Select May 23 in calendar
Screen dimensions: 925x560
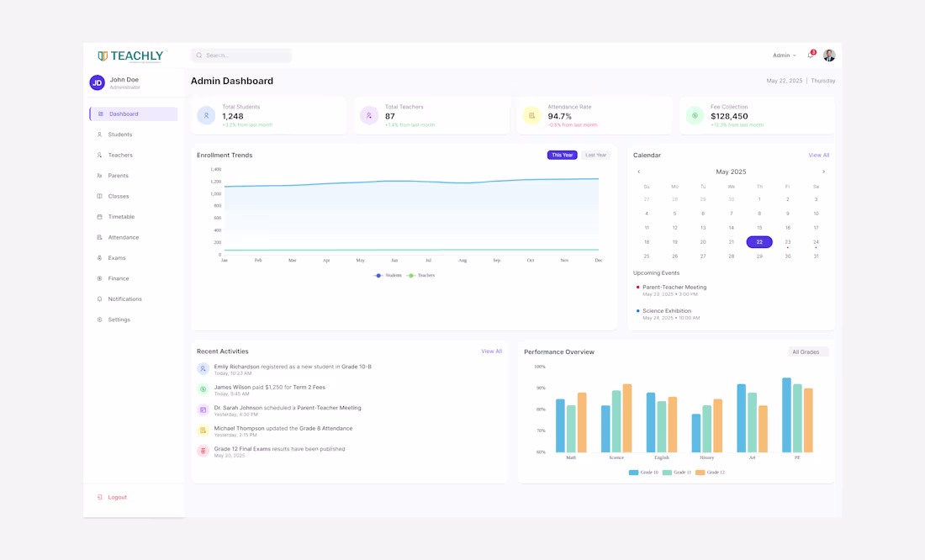pos(788,242)
